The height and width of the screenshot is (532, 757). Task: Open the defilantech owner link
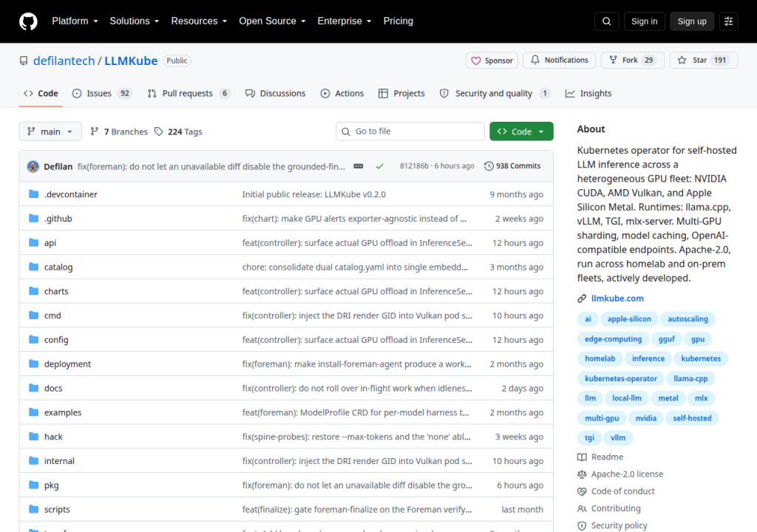(x=64, y=61)
